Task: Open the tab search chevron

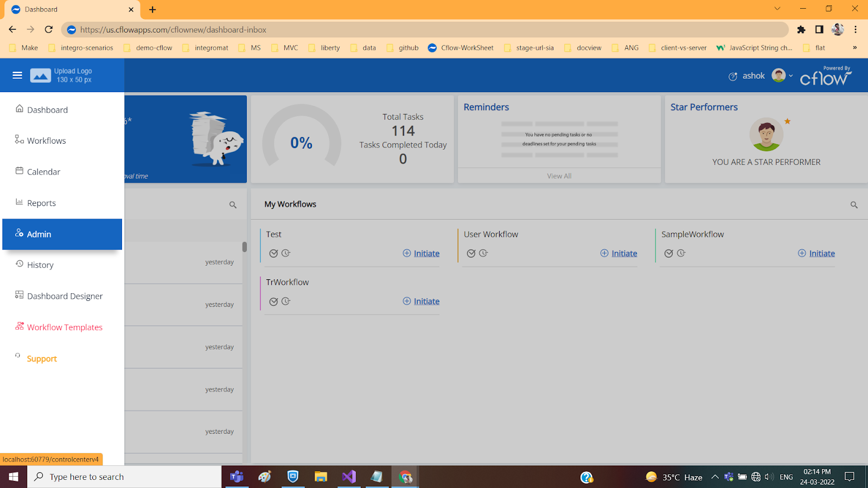Action: tap(777, 9)
